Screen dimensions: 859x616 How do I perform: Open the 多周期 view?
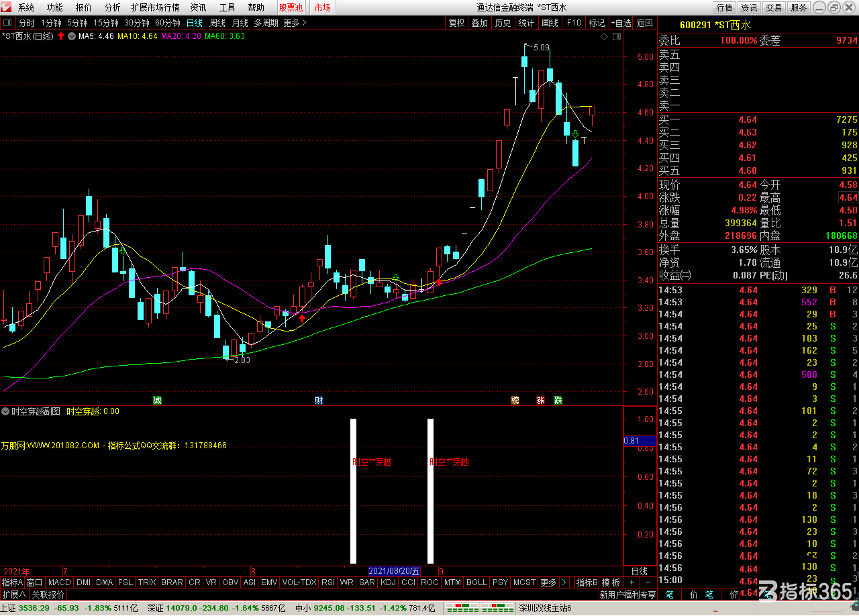[266, 23]
